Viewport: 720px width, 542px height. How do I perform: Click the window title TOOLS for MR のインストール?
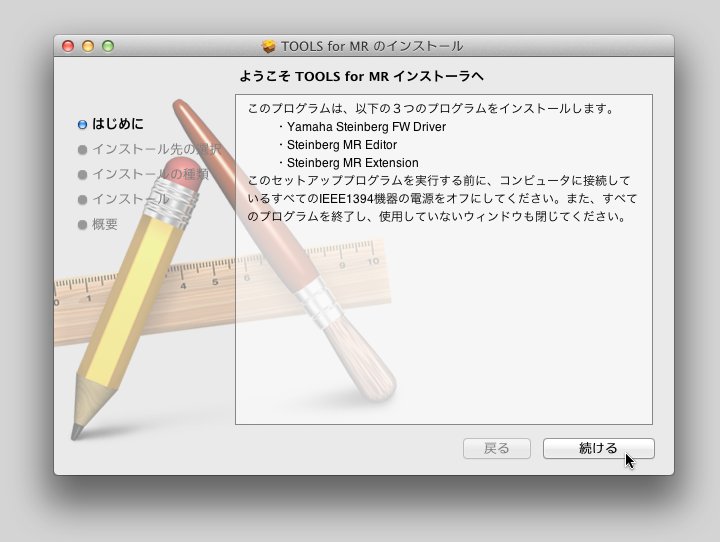point(372,46)
